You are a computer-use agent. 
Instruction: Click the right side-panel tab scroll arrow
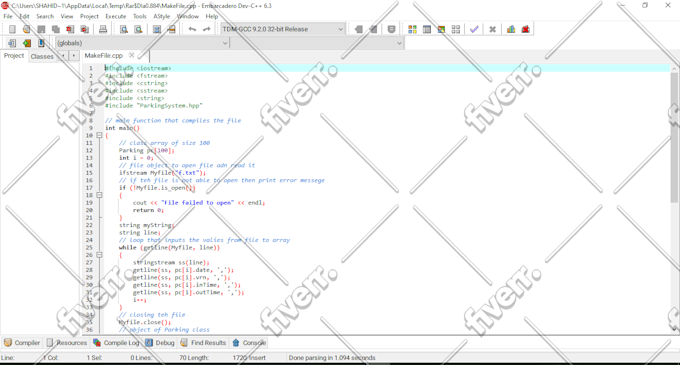(x=74, y=55)
